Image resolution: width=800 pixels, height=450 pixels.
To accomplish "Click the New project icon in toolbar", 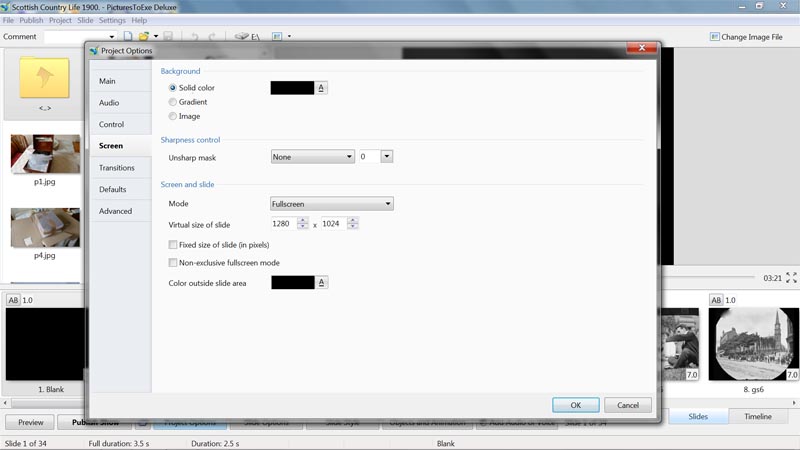I will click(128, 37).
